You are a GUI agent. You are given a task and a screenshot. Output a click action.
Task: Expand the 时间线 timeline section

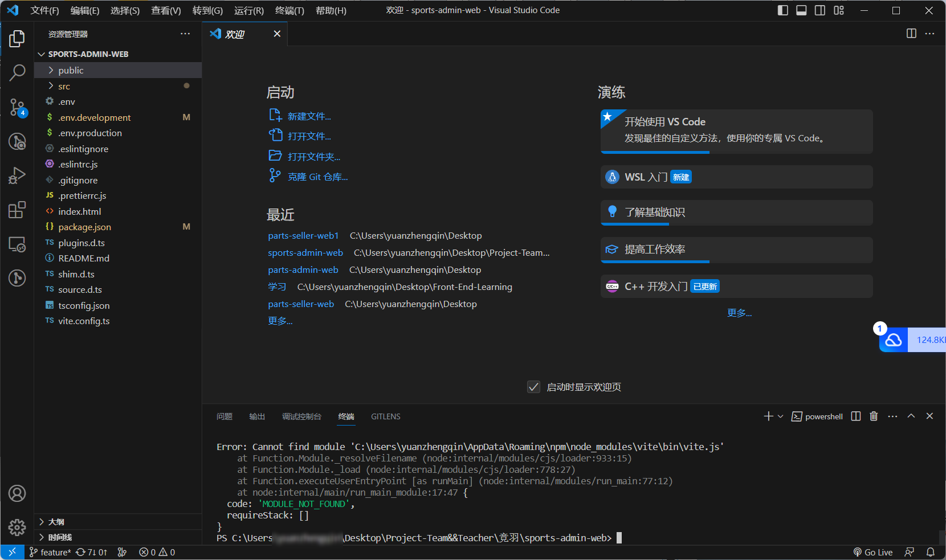(x=118, y=537)
